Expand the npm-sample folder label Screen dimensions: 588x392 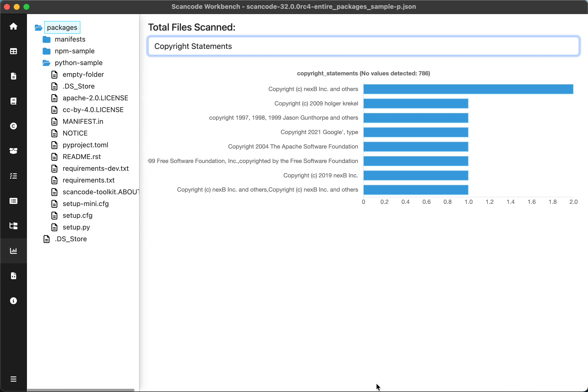click(74, 51)
